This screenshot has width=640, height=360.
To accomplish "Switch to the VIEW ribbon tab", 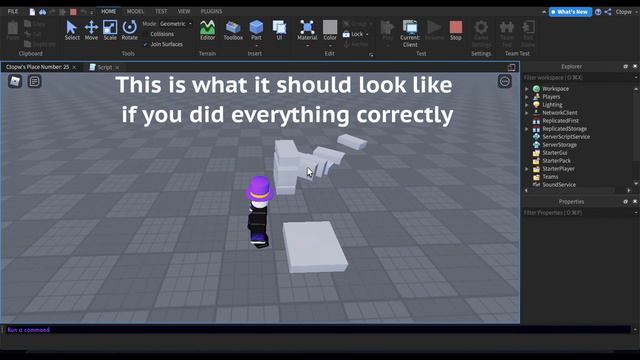I will click(x=184, y=11).
